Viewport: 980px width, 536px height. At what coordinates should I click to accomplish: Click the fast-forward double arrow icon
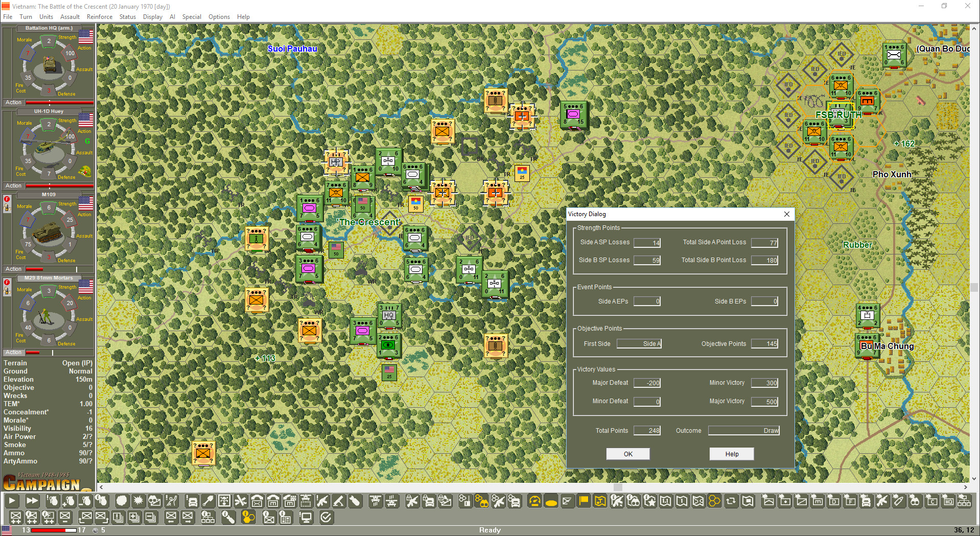[32, 501]
